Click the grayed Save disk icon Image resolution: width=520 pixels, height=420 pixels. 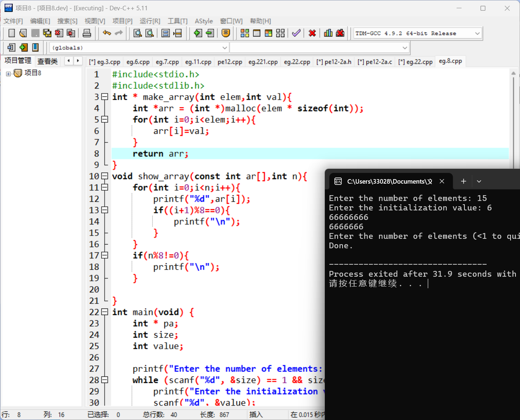coord(35,33)
